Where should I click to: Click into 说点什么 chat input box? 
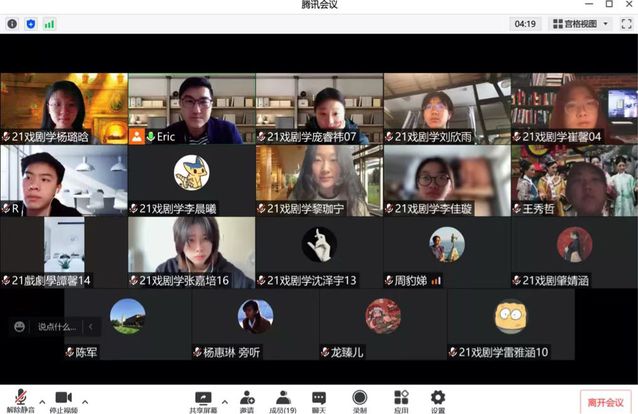pyautogui.click(x=57, y=326)
